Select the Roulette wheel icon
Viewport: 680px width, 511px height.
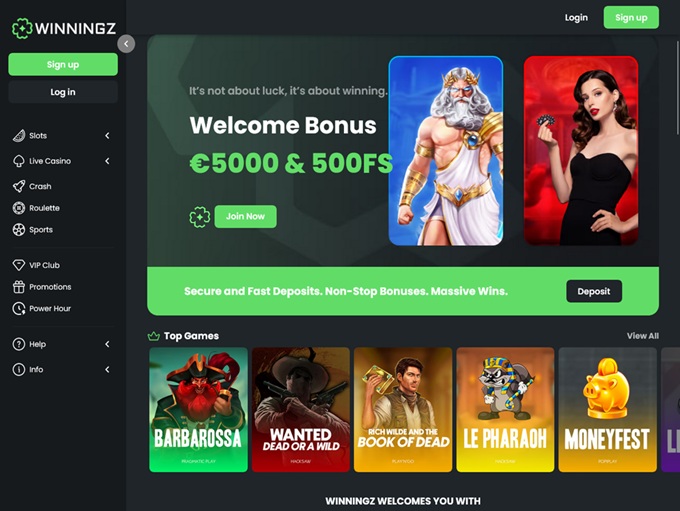(19, 208)
